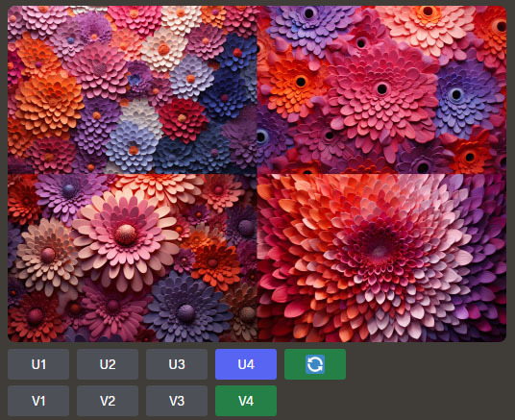Click the green V4 variation button

[x=246, y=401]
